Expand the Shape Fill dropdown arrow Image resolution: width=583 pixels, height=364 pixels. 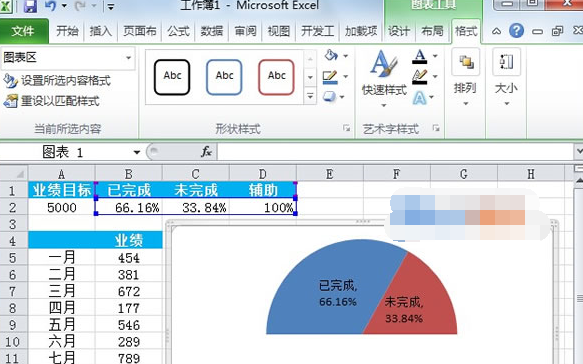(345, 56)
